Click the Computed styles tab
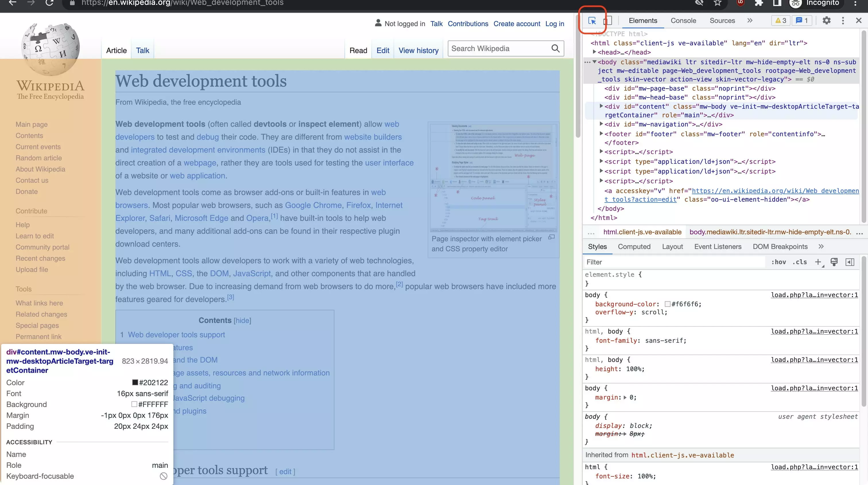Image resolution: width=868 pixels, height=485 pixels. click(634, 246)
